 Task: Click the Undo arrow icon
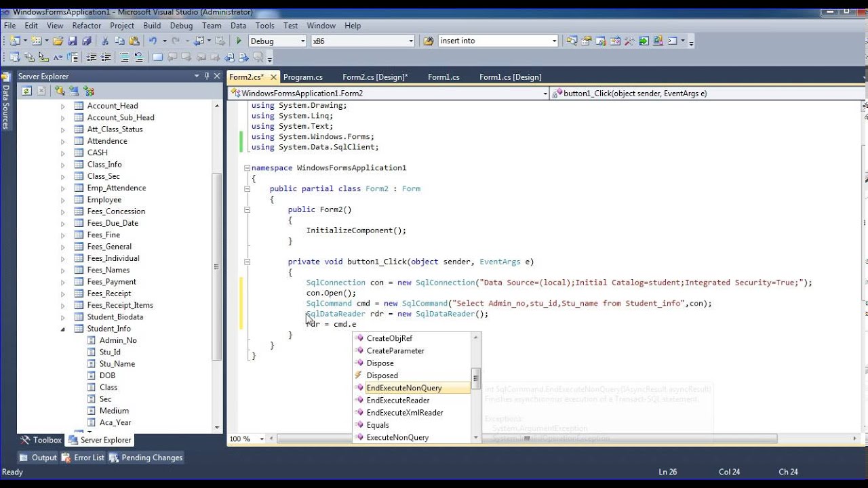pos(153,41)
